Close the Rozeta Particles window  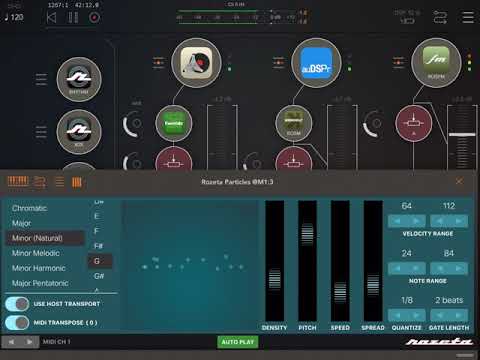coord(459,181)
